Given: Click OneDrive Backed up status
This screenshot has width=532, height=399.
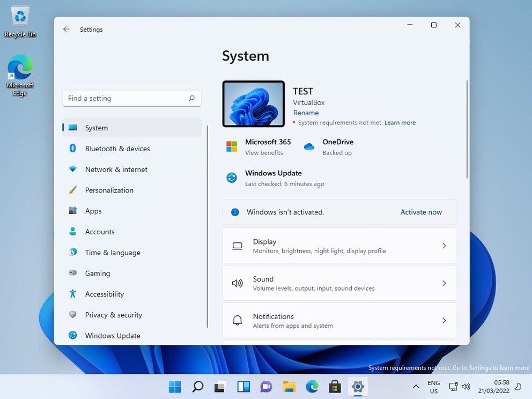Looking at the screenshot, I should [337, 153].
